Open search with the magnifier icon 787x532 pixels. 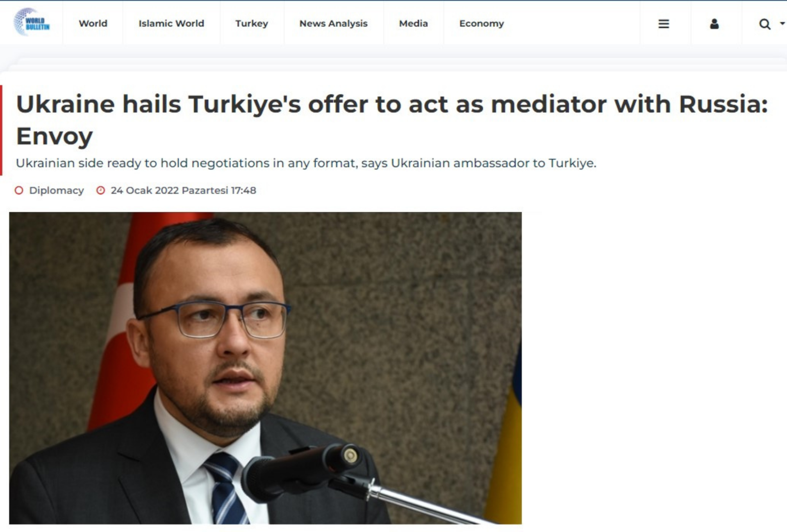(x=764, y=24)
